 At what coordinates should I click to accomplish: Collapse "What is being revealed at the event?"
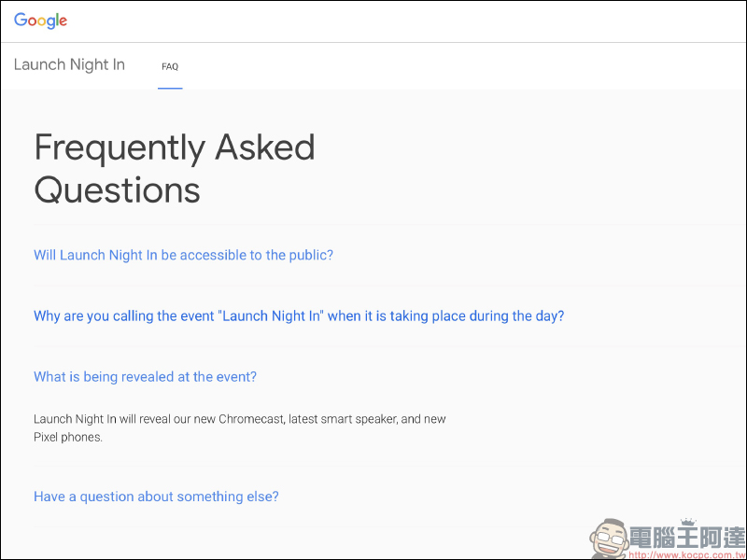[x=145, y=377]
